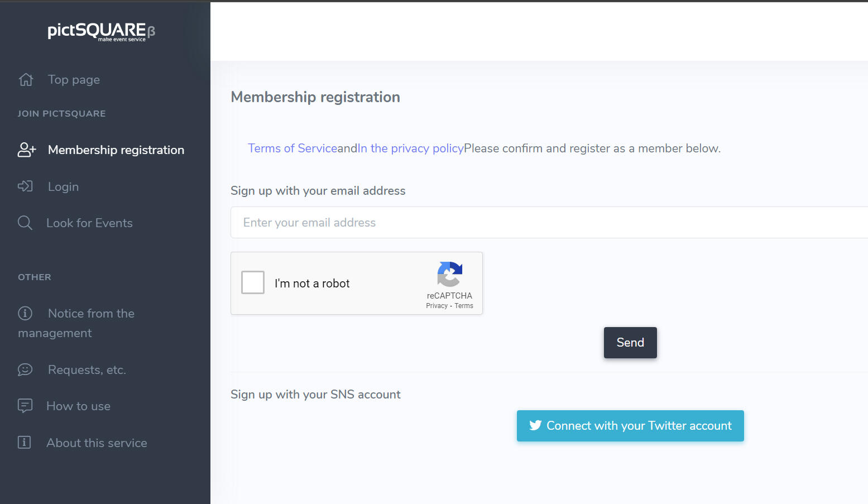Screen dimensions: 868x504
Task: Open Look for Events in sidebar
Action: click(x=89, y=223)
